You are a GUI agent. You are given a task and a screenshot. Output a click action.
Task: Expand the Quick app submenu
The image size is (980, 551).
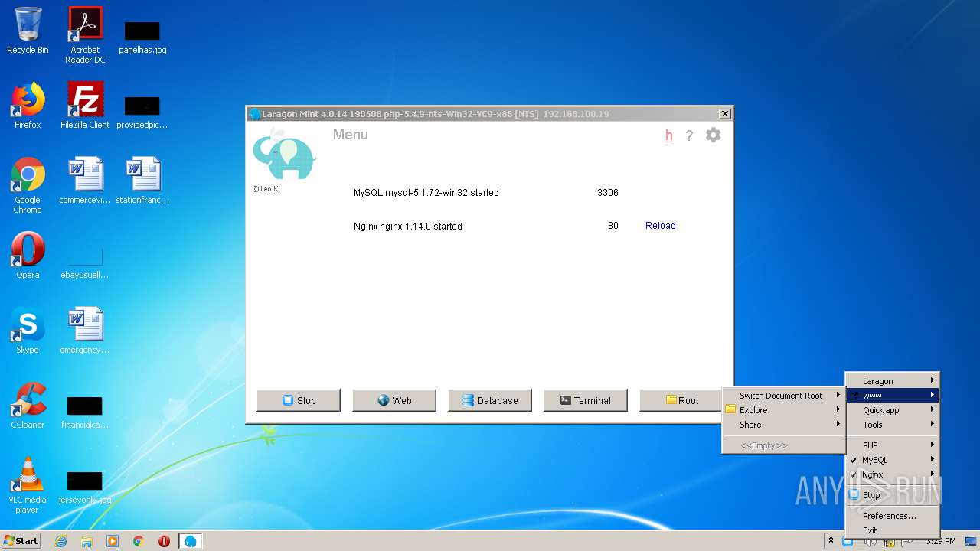pyautogui.click(x=892, y=410)
